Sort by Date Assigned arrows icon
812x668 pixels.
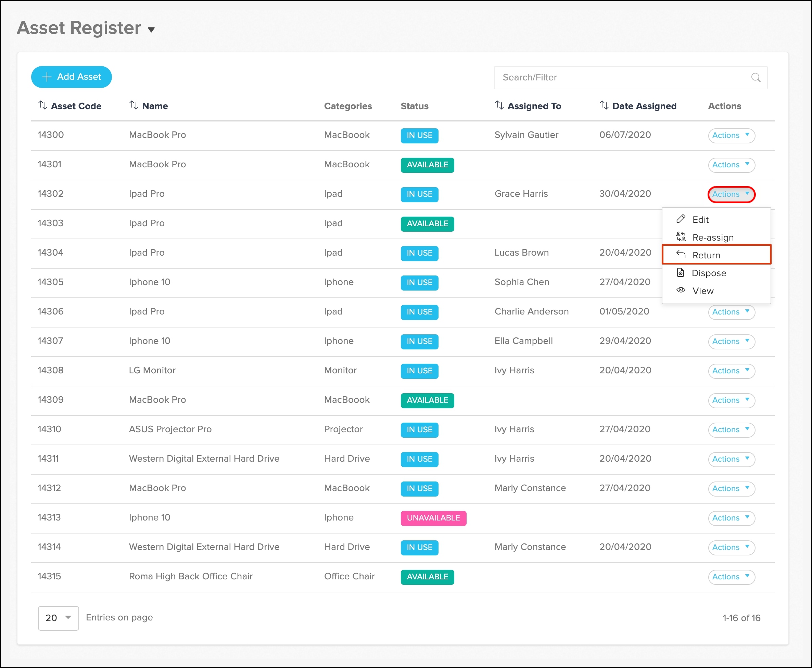point(604,105)
